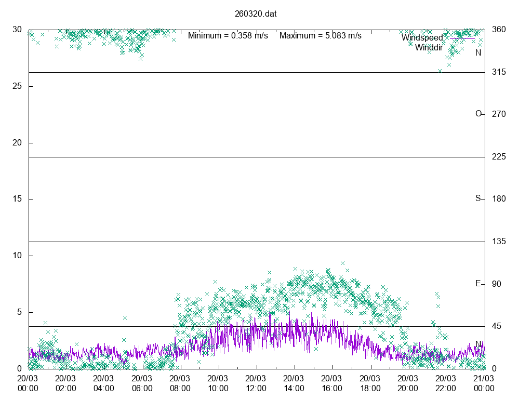Click the S compass label at 180 degrees
The width and height of the screenshot is (532, 399).
tap(478, 198)
